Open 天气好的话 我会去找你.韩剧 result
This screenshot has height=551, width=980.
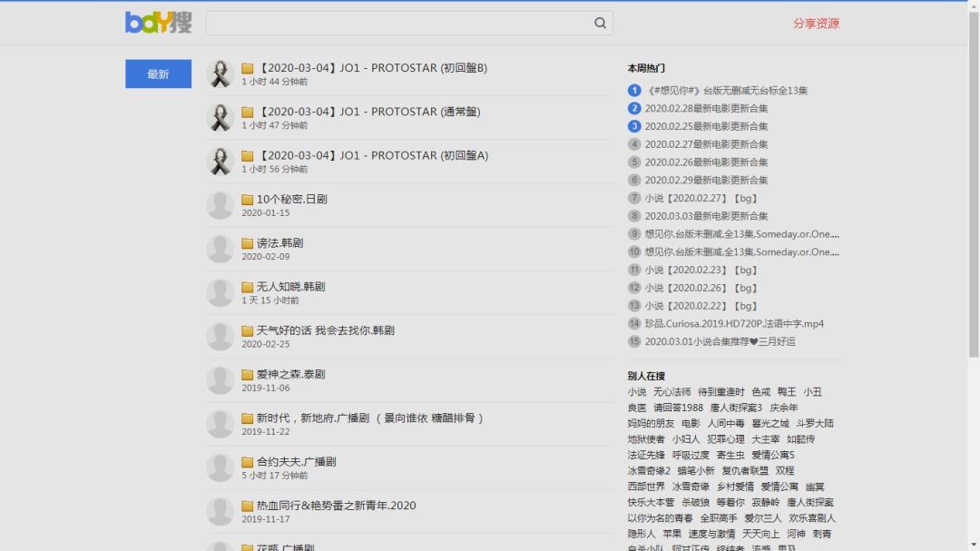tap(325, 330)
